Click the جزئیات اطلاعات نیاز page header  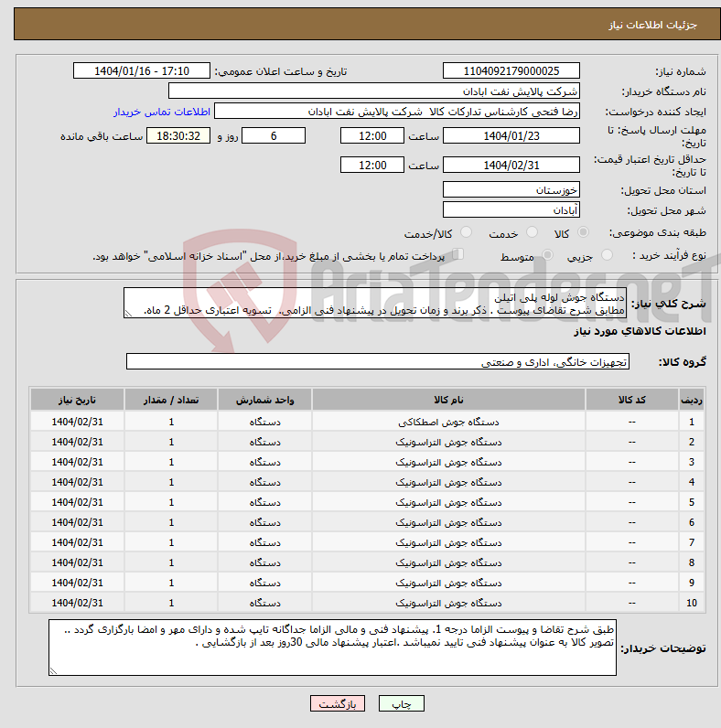point(652,25)
